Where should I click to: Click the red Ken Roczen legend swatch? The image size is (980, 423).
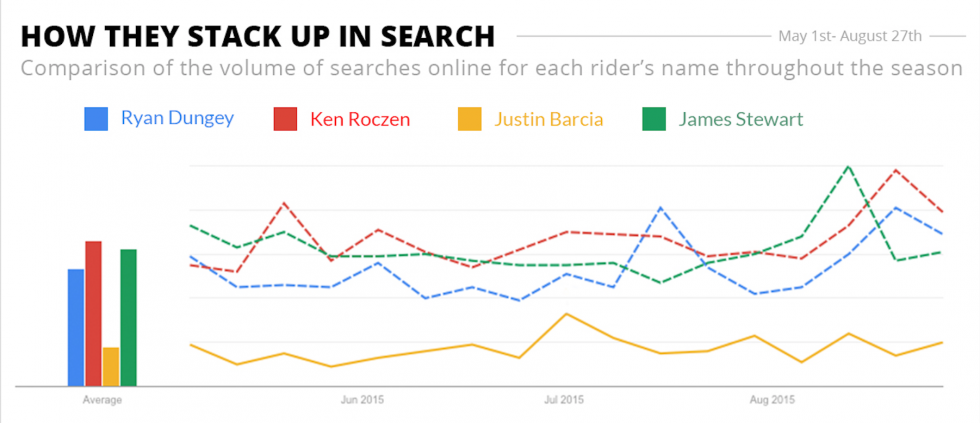pyautogui.click(x=286, y=119)
